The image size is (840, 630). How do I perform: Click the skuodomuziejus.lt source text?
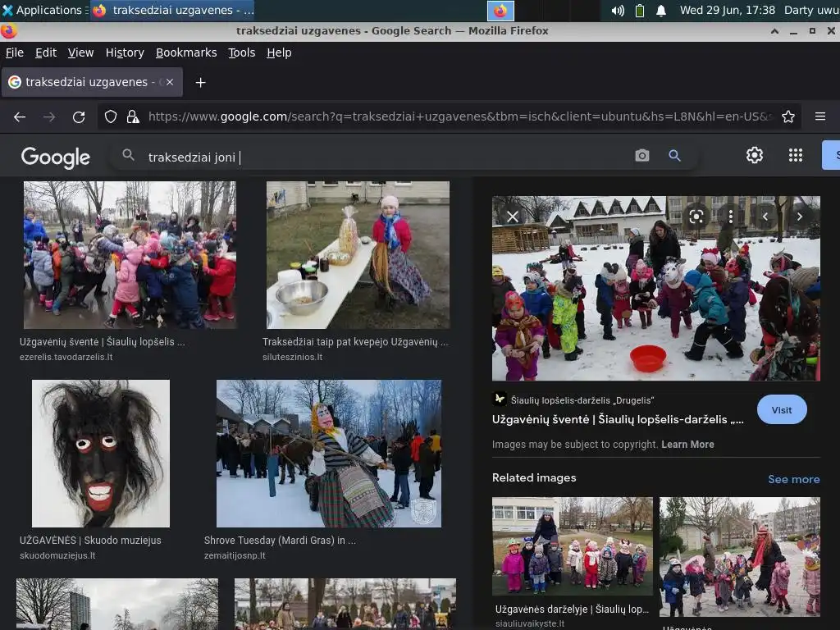point(57,555)
